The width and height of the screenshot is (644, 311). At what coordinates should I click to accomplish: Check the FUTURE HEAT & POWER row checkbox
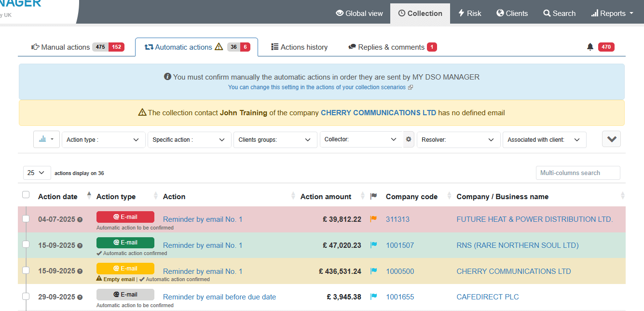coord(26,219)
